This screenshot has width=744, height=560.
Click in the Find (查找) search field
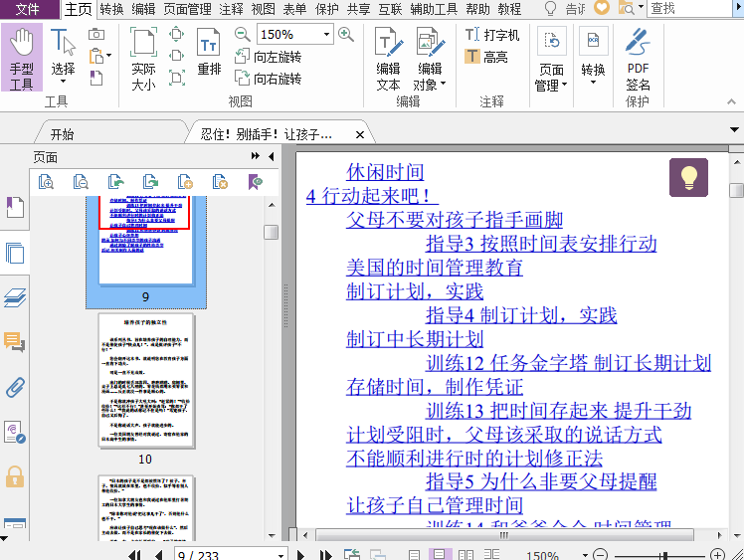[x=690, y=9]
